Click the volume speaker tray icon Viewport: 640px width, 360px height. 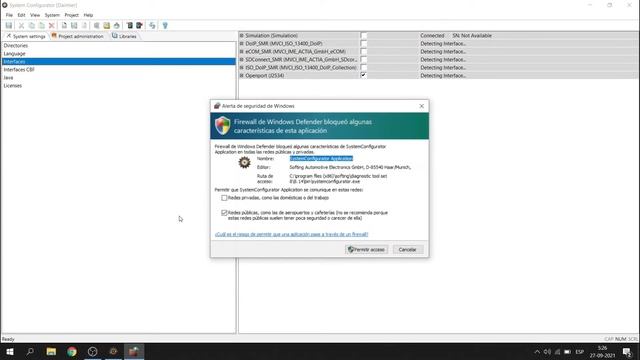[547, 352]
